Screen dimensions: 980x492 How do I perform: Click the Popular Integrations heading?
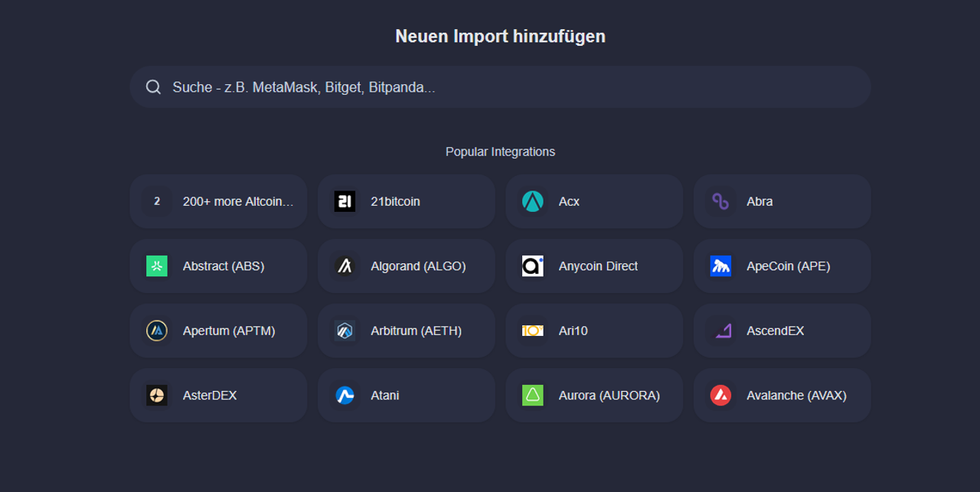(x=500, y=152)
